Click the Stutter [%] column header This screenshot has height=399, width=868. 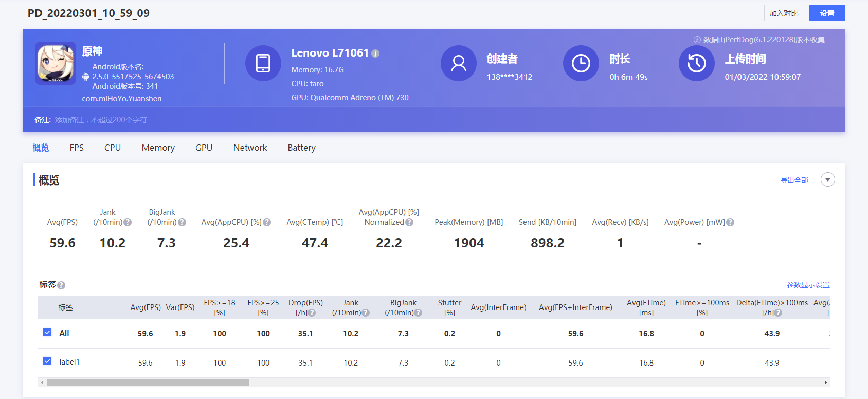pos(449,307)
